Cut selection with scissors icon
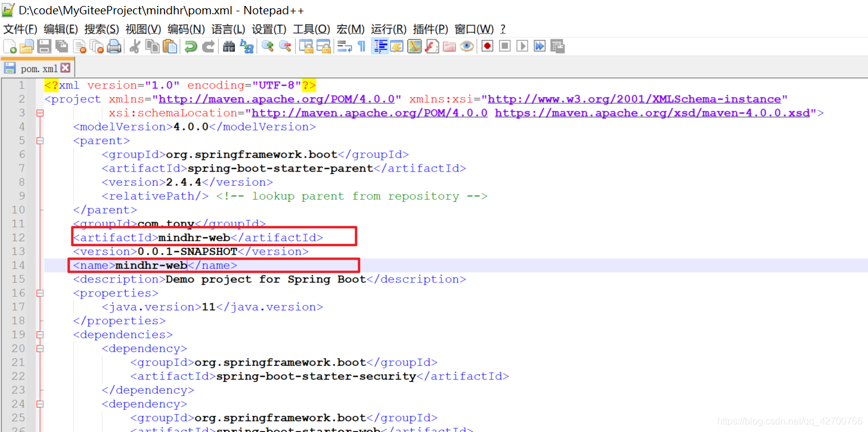Image resolution: width=868 pixels, height=432 pixels. (x=134, y=46)
